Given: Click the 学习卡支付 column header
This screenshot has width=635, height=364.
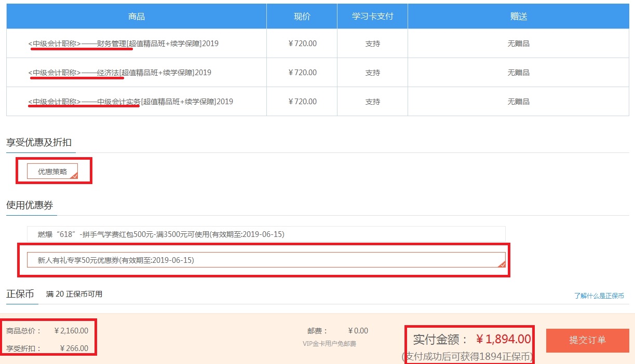Looking at the screenshot, I should click(x=372, y=16).
